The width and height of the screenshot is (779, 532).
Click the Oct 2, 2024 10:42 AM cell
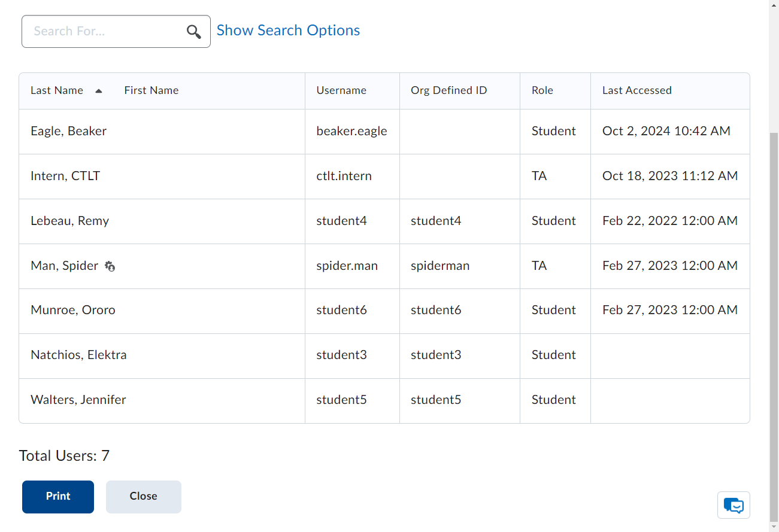670,132
